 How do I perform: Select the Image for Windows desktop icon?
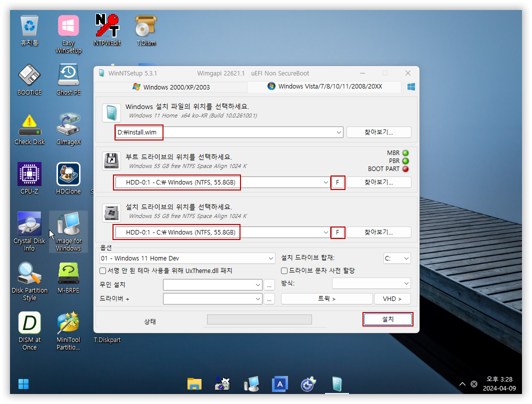(68, 231)
